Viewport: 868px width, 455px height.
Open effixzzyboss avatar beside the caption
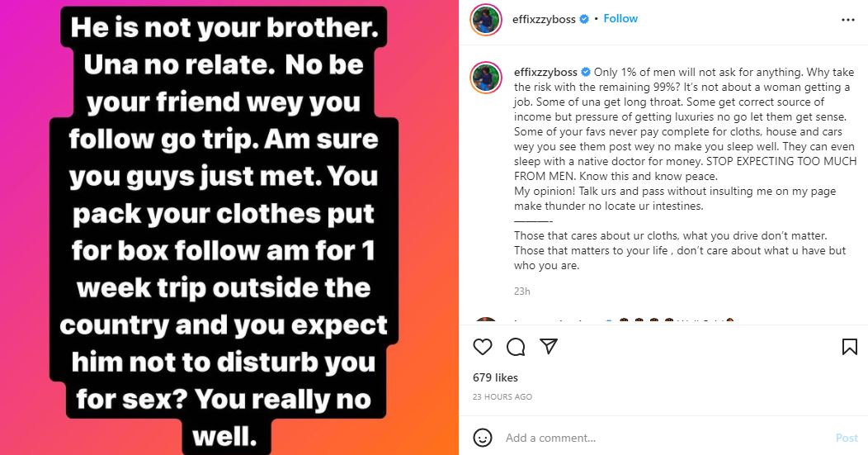(486, 77)
